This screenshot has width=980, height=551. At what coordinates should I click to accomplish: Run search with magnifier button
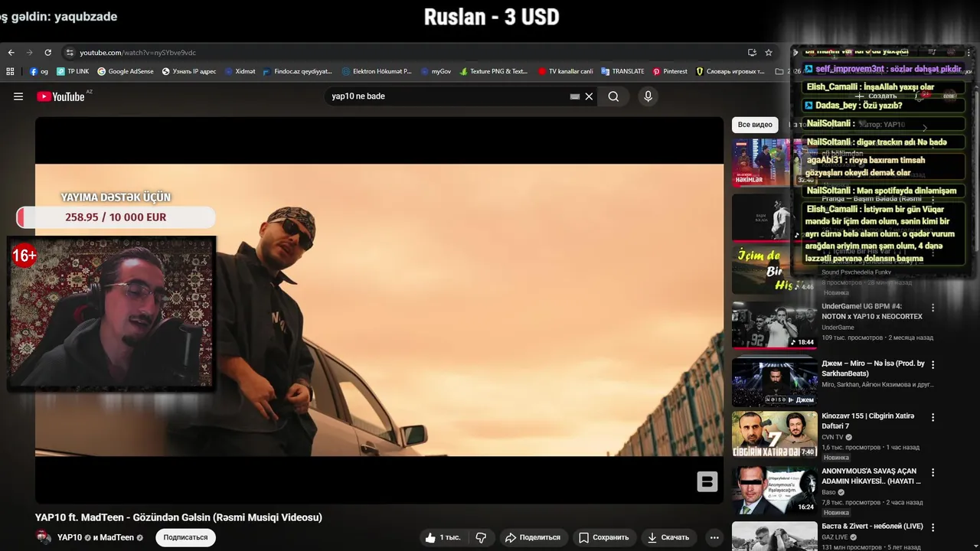(613, 96)
